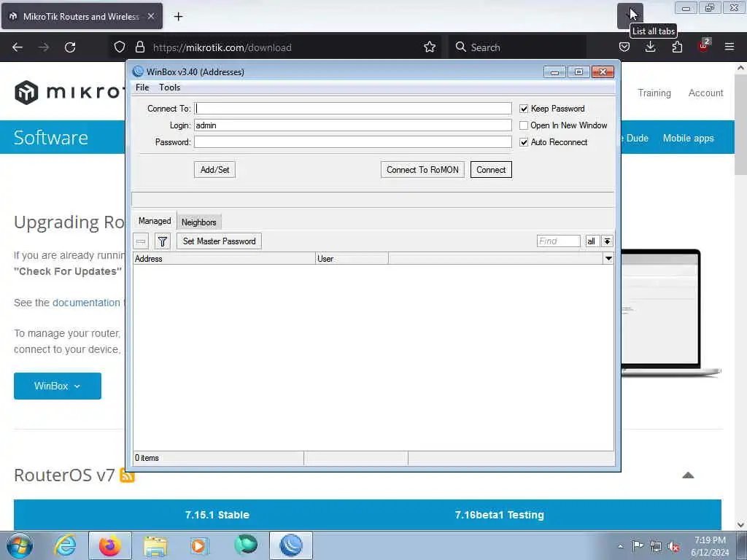The width and height of the screenshot is (747, 560).
Task: Switch to the Managed tab
Action: pyautogui.click(x=155, y=221)
